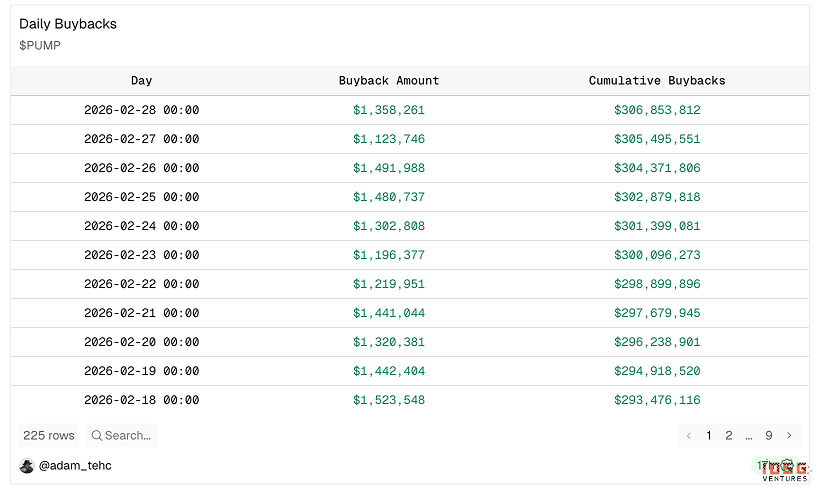
Task: Select the 2026-02-28 date cell
Action: (x=141, y=110)
